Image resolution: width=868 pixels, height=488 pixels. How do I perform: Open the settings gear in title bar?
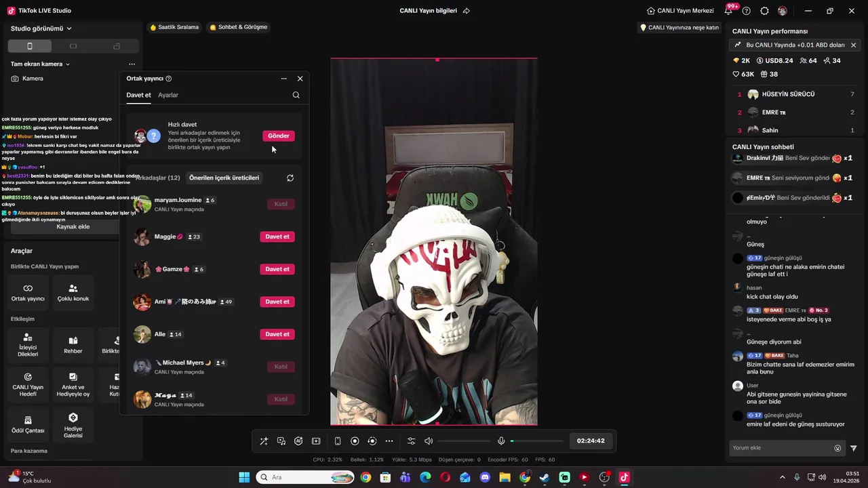(x=765, y=11)
